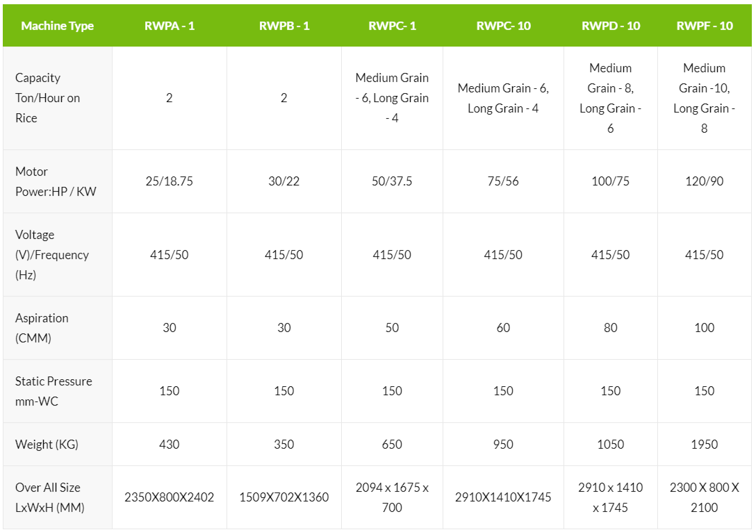Click the RWPC- 10 header cell
The image size is (756, 532).
[503, 26]
